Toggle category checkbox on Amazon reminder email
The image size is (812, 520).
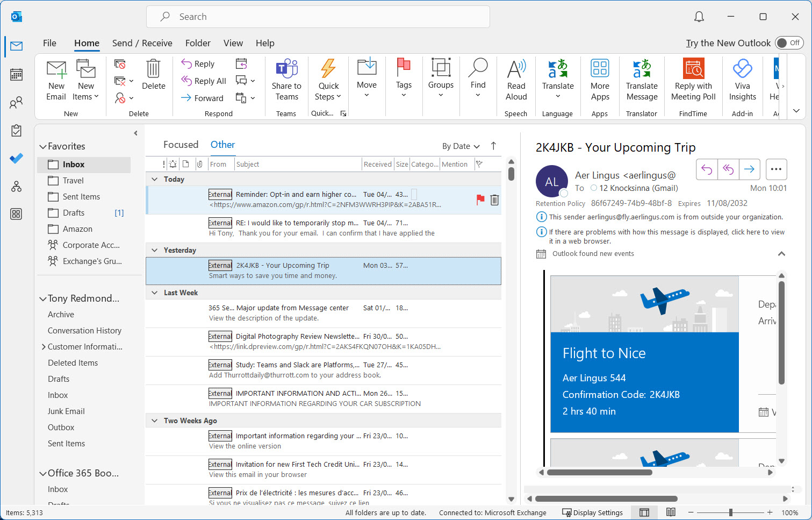tap(414, 195)
